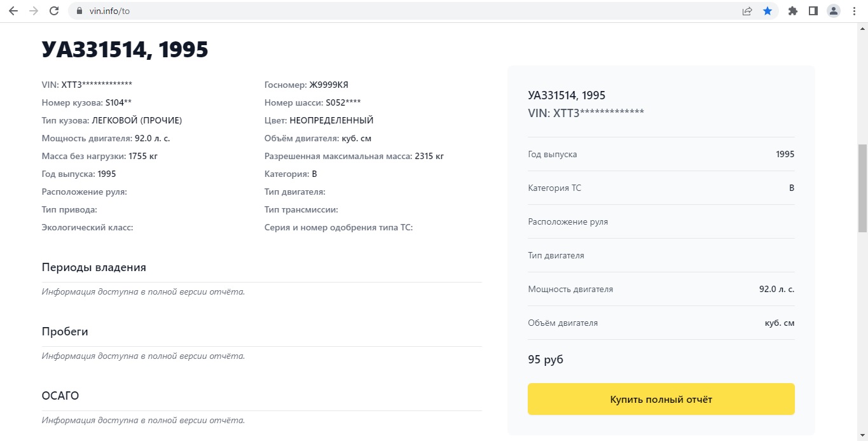868x441 pixels.
Task: Reload the current page
Action: pos(54,11)
